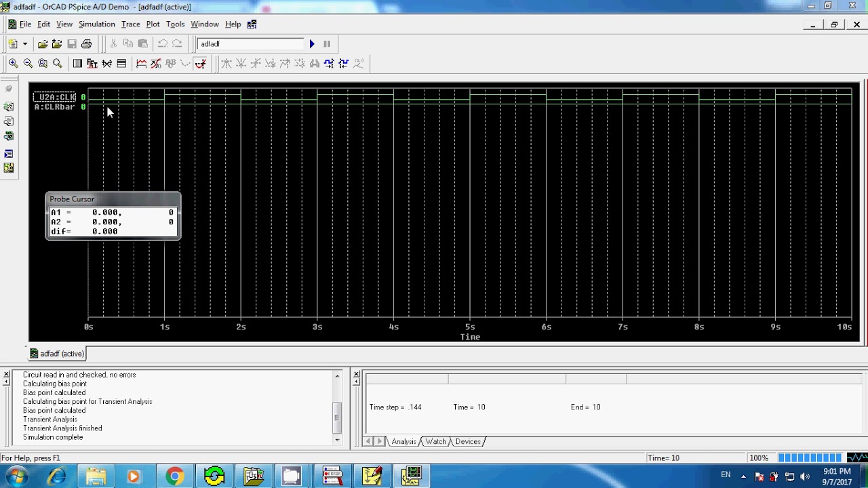Open the Window menu

point(205,24)
